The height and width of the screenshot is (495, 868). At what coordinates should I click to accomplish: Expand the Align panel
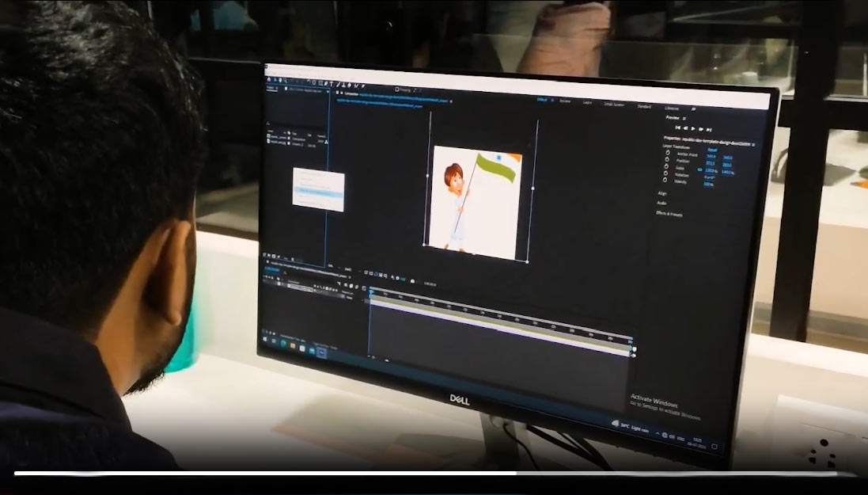coord(662,193)
